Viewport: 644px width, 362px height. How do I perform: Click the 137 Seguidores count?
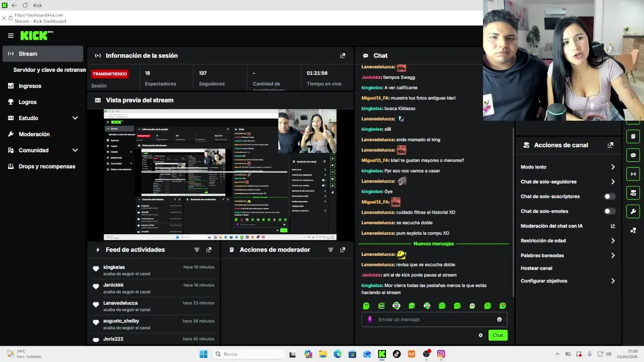point(203,73)
